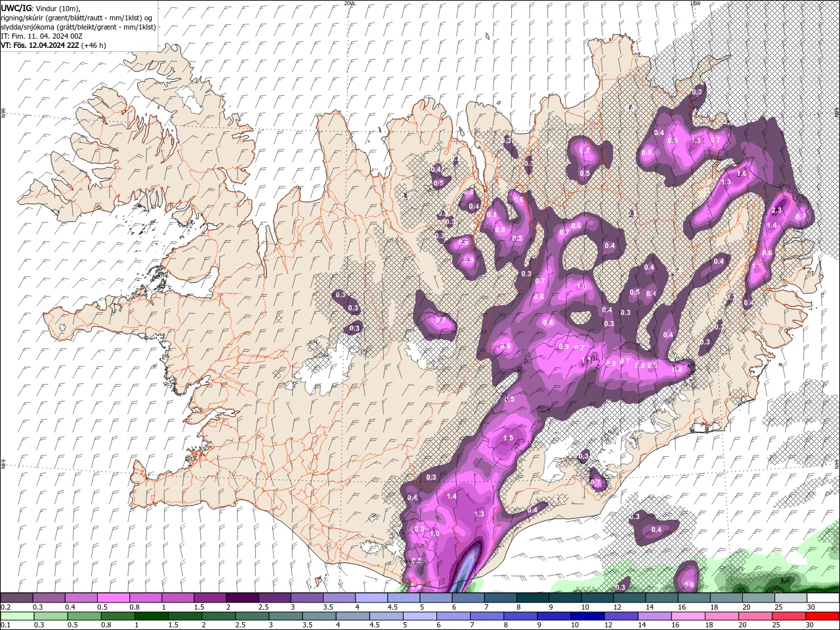Pick the palest green swatch labeled 0.1

click(x=17, y=616)
